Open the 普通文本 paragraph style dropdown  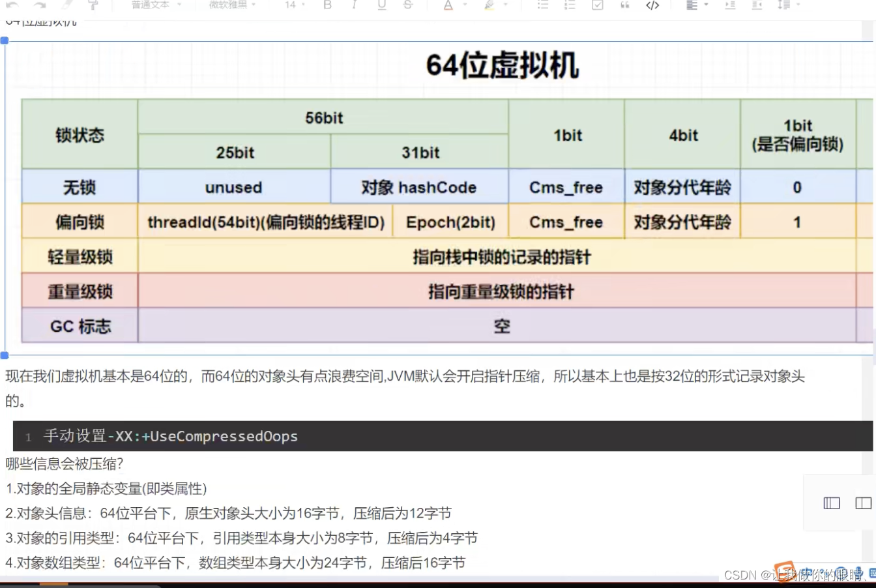click(155, 5)
